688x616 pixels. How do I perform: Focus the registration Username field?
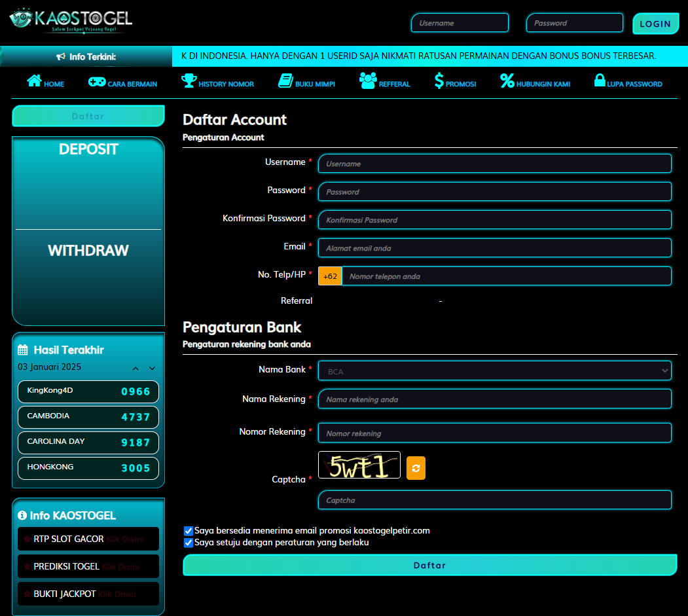point(494,164)
